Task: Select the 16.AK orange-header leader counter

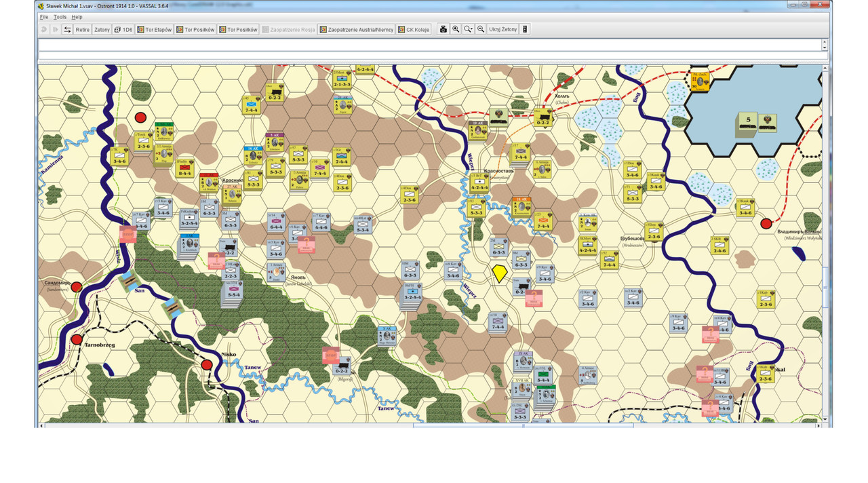Action: [x=521, y=207]
